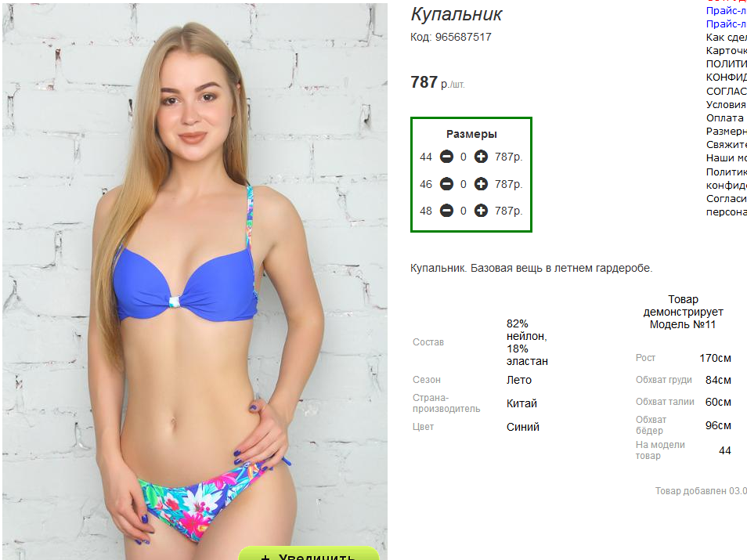747x560 pixels.
Task: Increase quantity for size 48
Action: 481,211
